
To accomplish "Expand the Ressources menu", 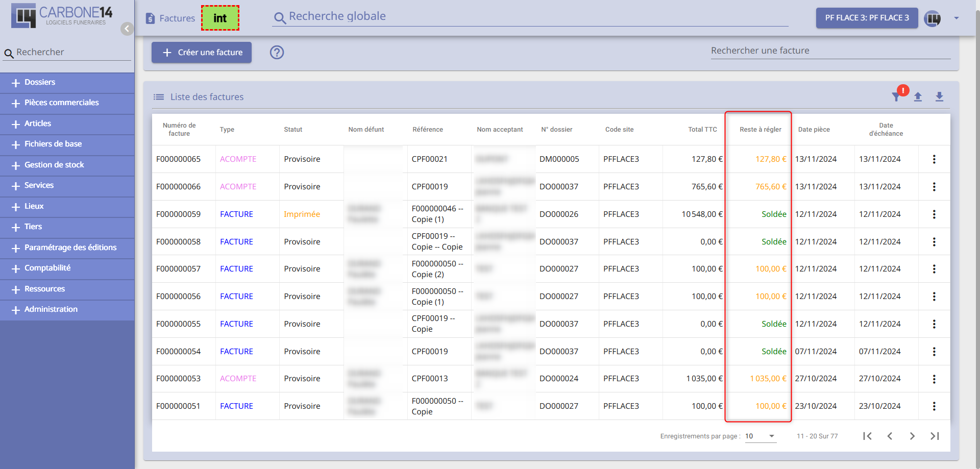I will click(67, 289).
